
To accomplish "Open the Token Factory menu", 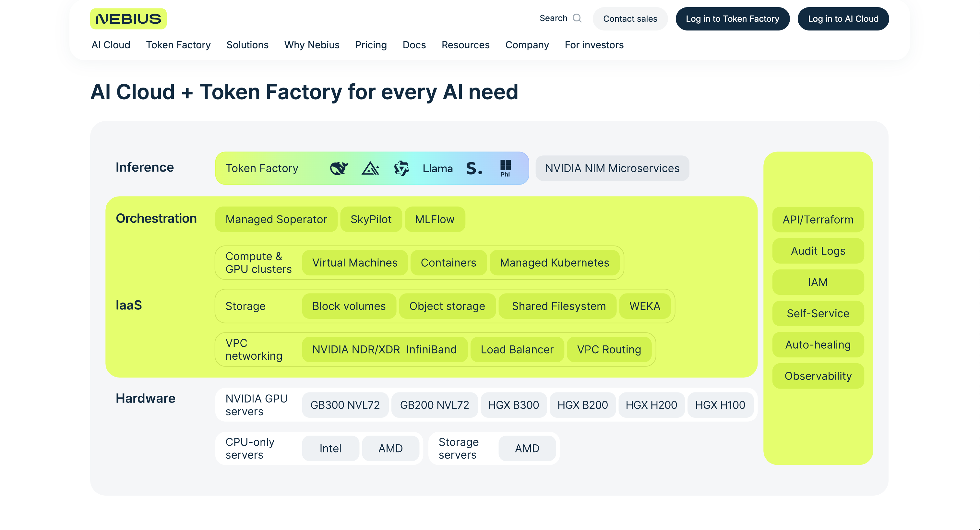I will [178, 45].
